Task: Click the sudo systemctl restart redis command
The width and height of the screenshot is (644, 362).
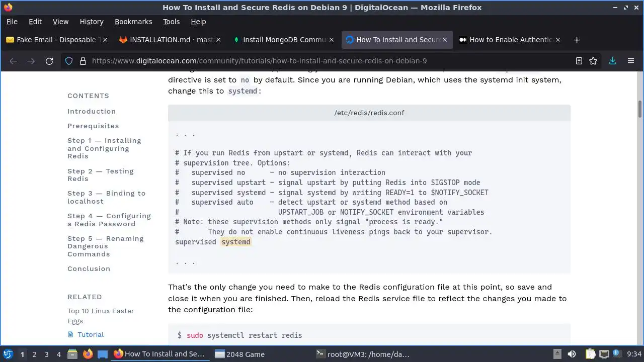Action: pos(244,335)
